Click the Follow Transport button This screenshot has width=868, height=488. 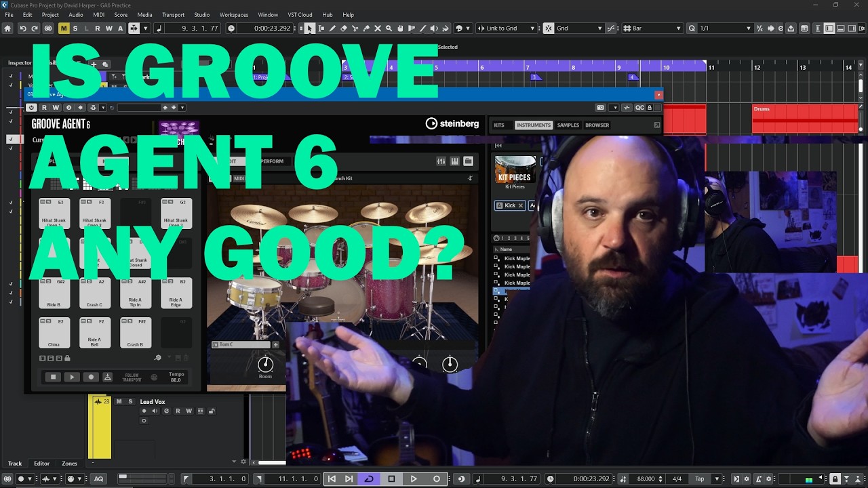click(131, 378)
